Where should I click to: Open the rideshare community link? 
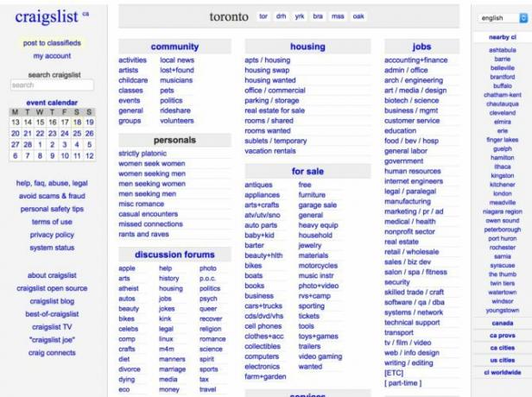175,110
